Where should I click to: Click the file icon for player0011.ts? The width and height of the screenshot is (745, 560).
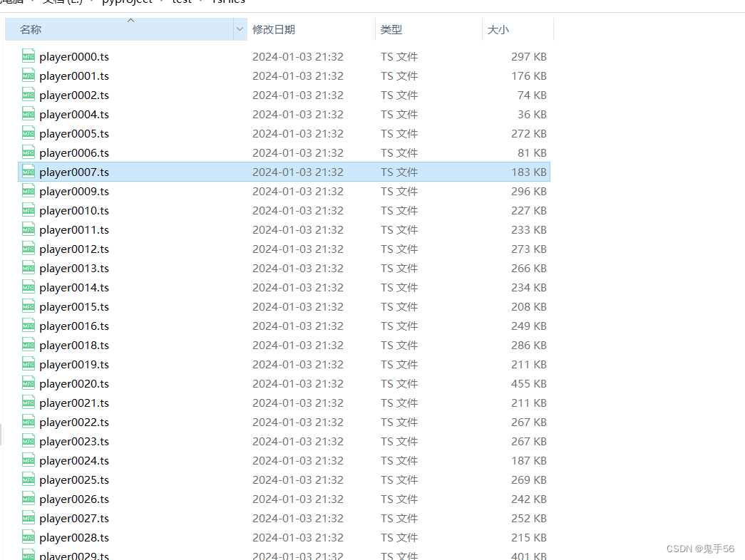pos(29,229)
